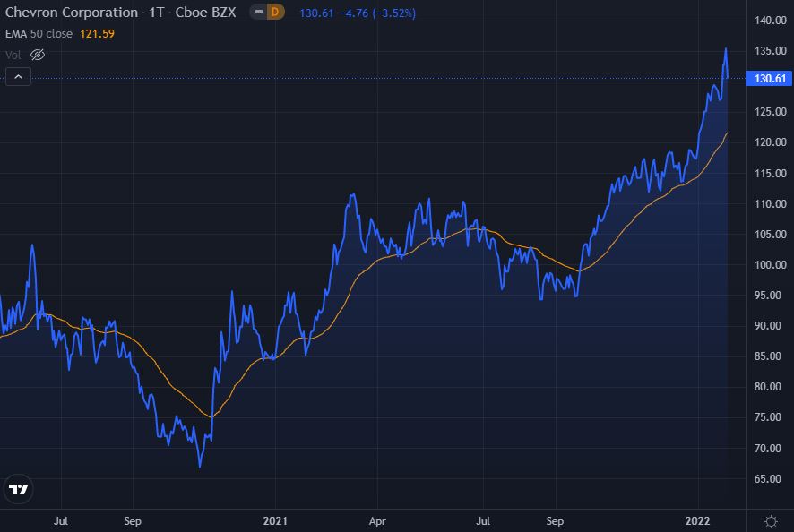Open chart settings gear icon

point(771,521)
